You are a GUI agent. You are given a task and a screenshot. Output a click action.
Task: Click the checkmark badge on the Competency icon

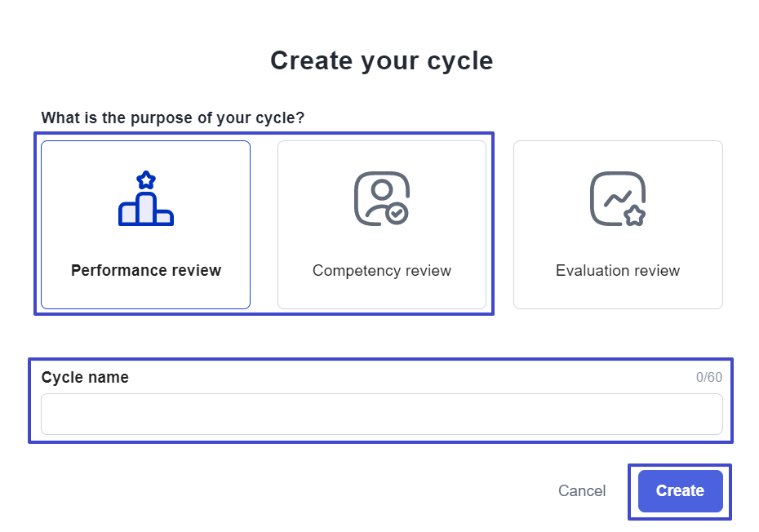point(397,214)
